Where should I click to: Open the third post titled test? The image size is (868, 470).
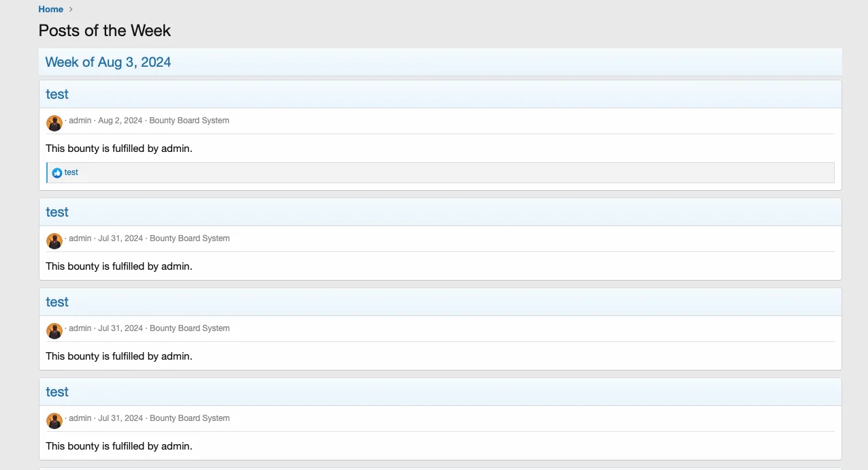57,302
